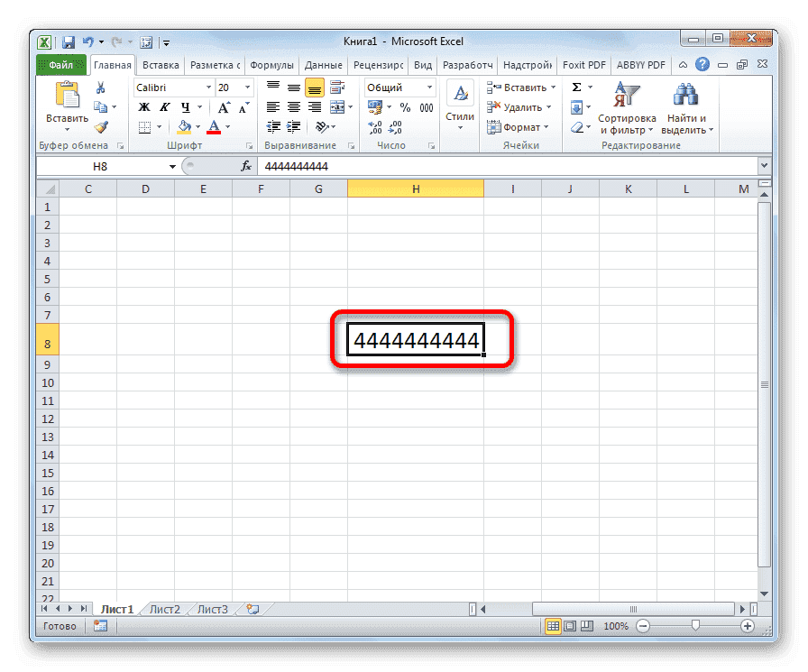Select the italic К formatting icon
808x672 pixels.
tap(164, 106)
